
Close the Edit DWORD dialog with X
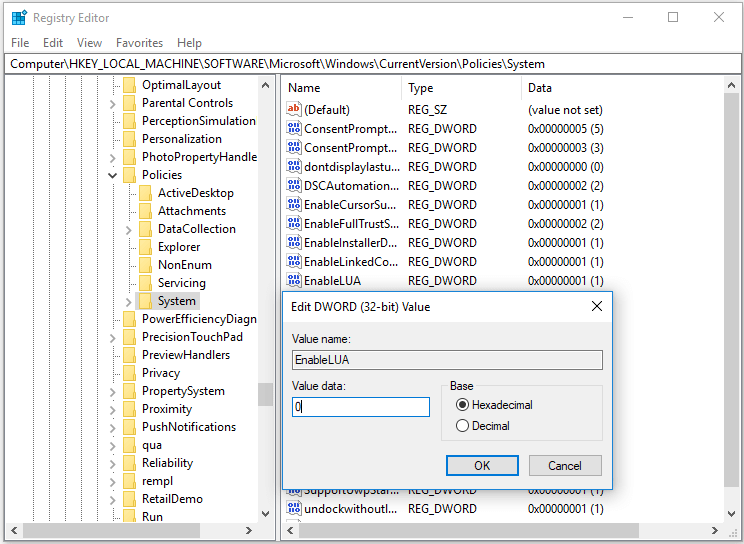tap(597, 307)
